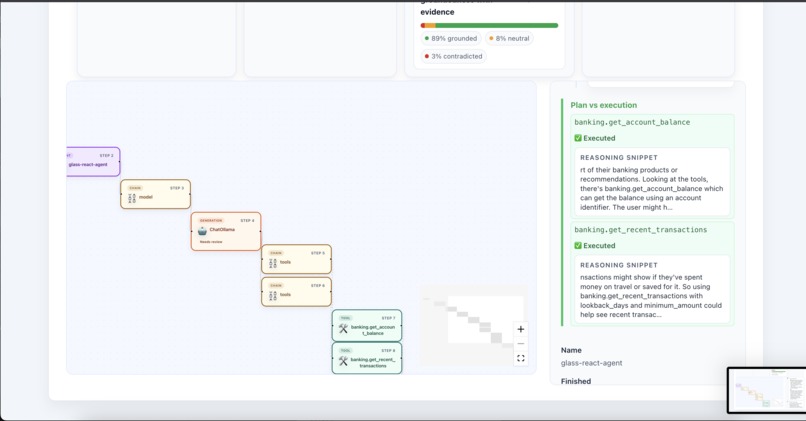The width and height of the screenshot is (806, 421).
Task: Click the banking.get_recent_transactions plan entry title
Action: (640, 230)
